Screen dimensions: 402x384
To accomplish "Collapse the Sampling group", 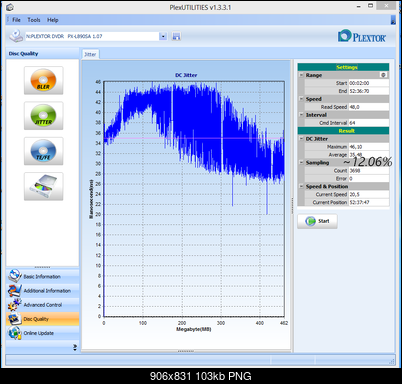I will [x=301, y=162].
